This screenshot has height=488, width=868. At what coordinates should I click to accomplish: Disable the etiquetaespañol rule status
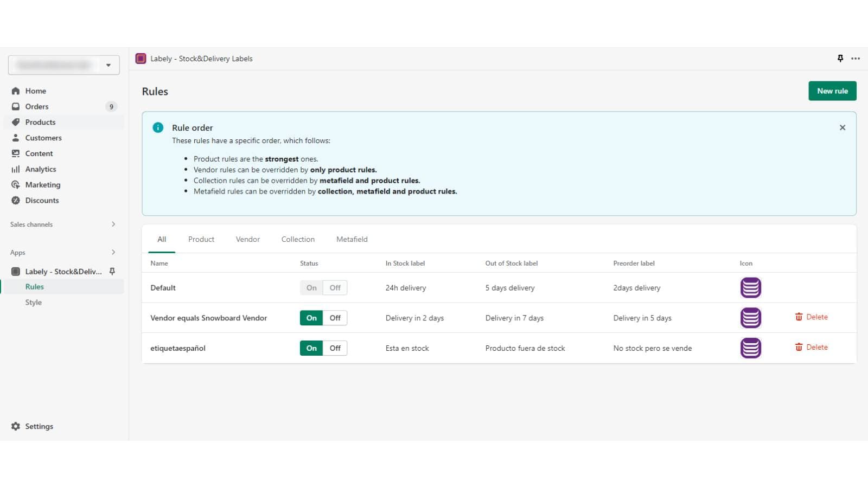(335, 348)
